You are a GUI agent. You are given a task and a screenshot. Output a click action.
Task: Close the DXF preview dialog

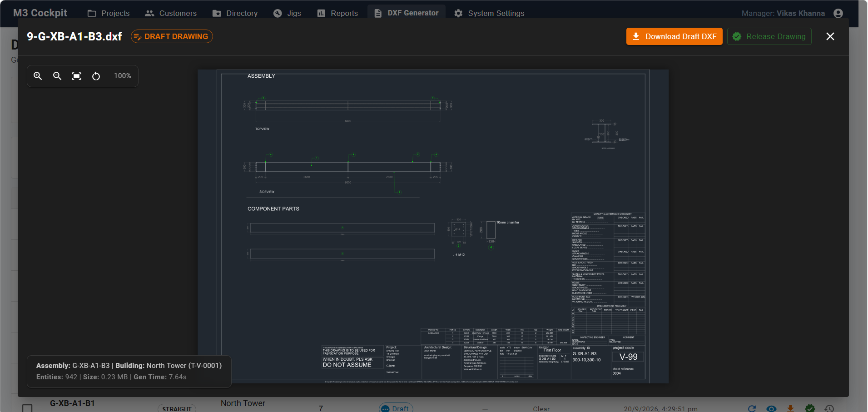click(x=830, y=36)
